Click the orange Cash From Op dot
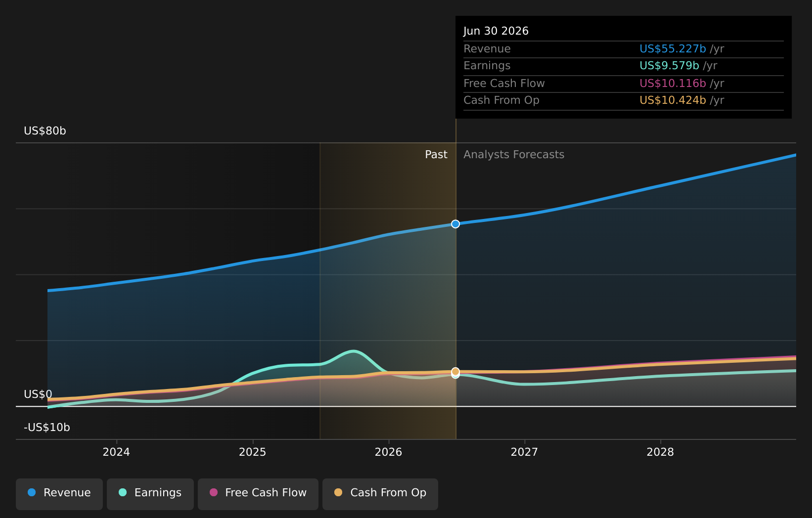812x518 pixels. [338, 492]
